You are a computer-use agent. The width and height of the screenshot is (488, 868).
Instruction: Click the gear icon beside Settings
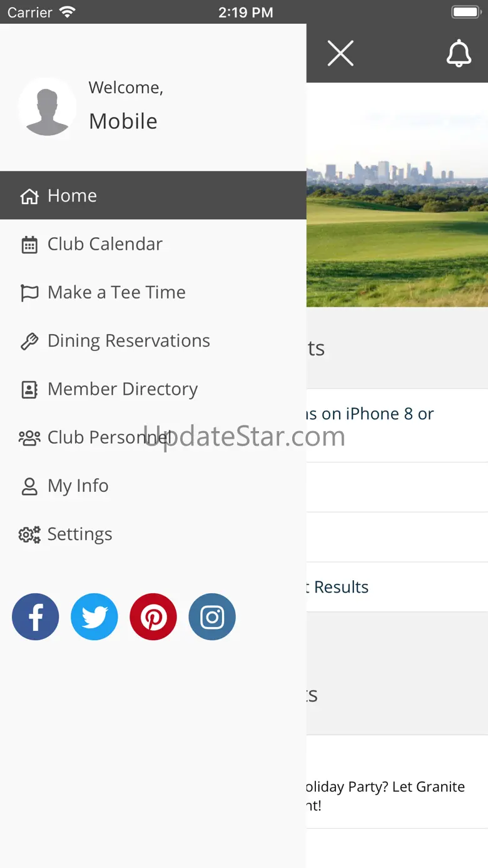coord(29,534)
